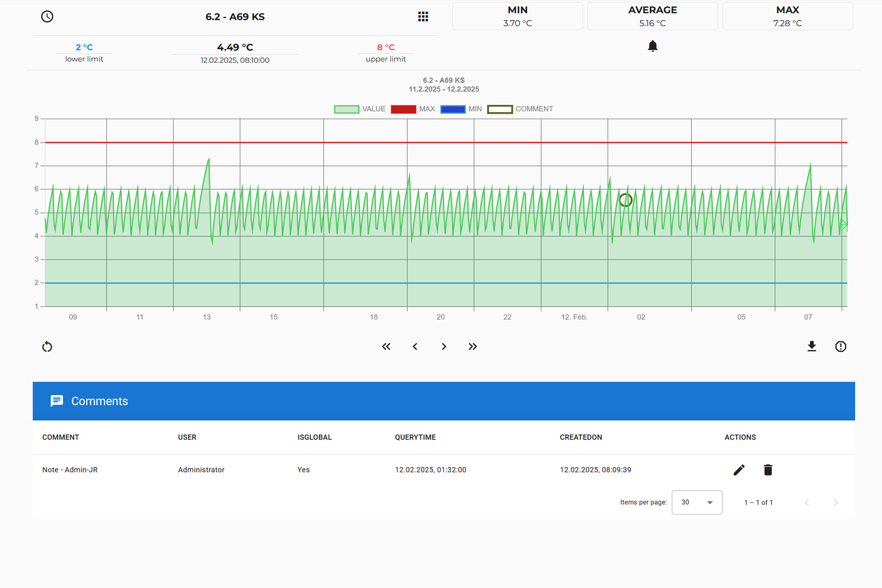Delete the Note - Admin-JR comment
The image size is (882, 588).
[768, 470]
